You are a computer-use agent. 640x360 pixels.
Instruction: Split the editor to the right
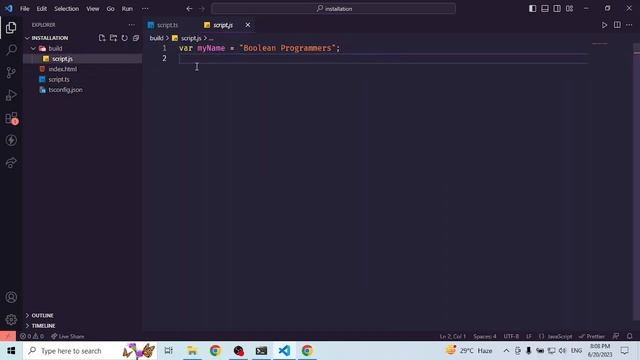pyautogui.click(x=617, y=25)
